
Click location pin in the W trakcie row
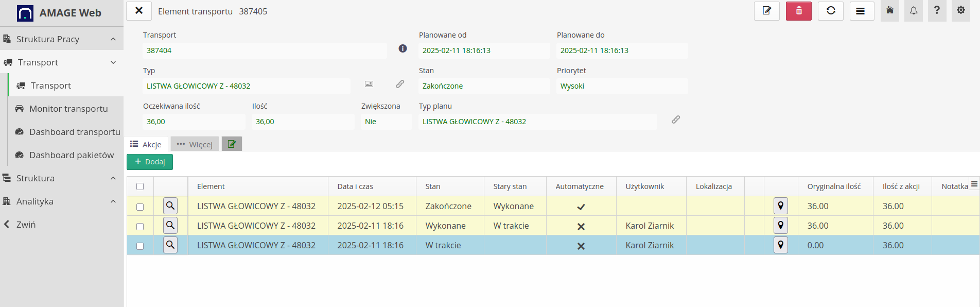click(780, 245)
